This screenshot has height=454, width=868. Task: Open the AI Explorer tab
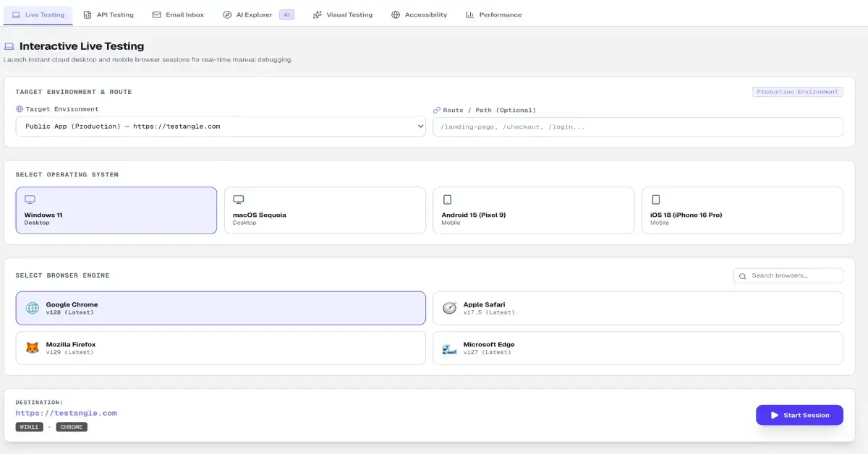(x=258, y=14)
